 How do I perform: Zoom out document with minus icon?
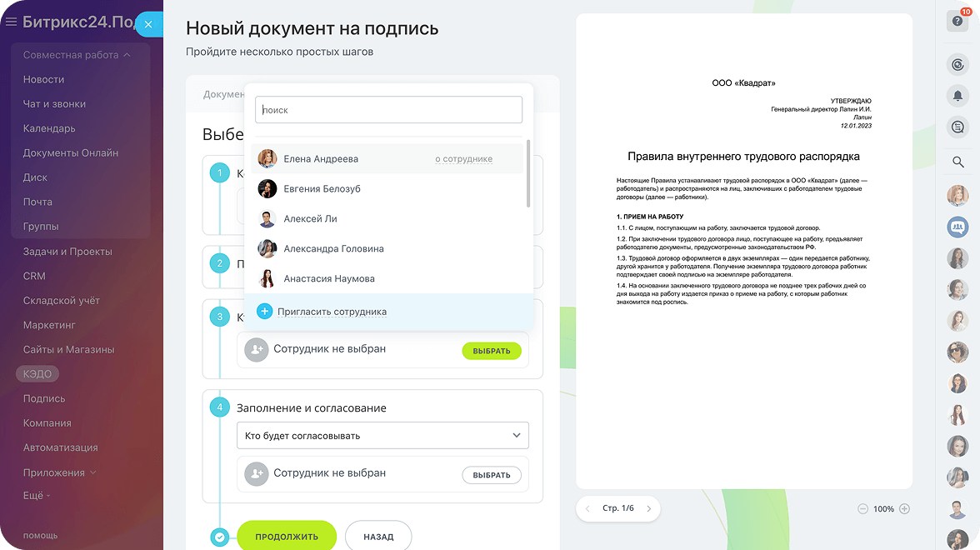[x=862, y=509]
